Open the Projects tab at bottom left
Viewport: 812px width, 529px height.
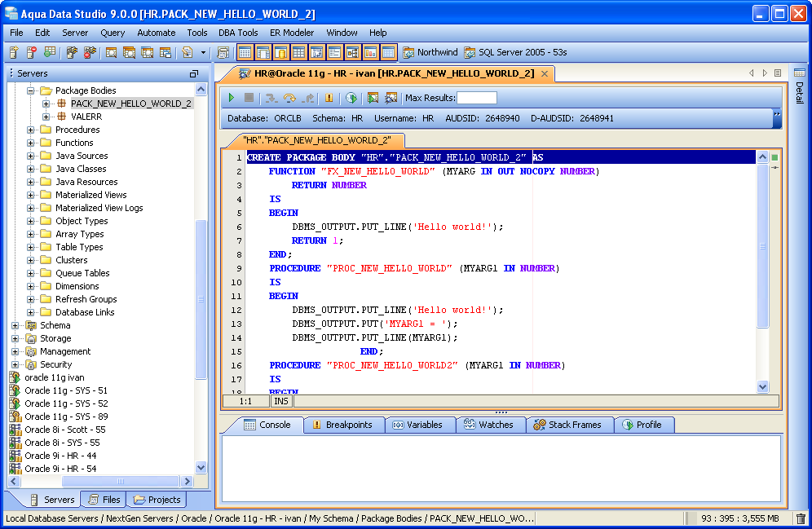point(157,500)
